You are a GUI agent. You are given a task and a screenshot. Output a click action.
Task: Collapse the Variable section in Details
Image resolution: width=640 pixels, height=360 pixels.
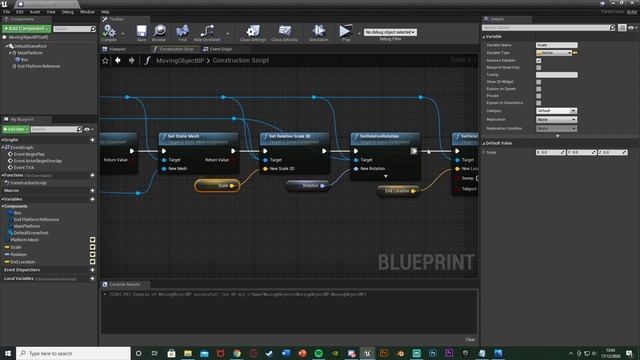pos(484,36)
